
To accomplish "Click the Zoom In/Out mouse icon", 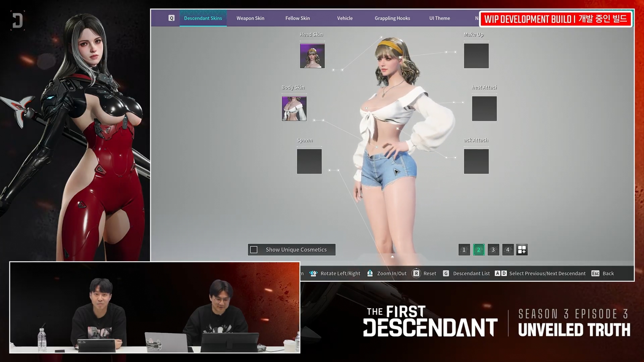I will [370, 274].
